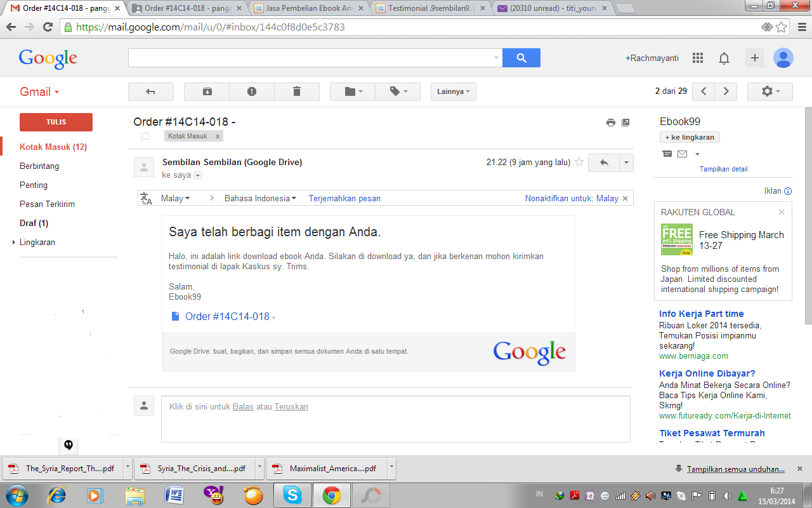Open the Info Kerja Part time ad

point(702,314)
